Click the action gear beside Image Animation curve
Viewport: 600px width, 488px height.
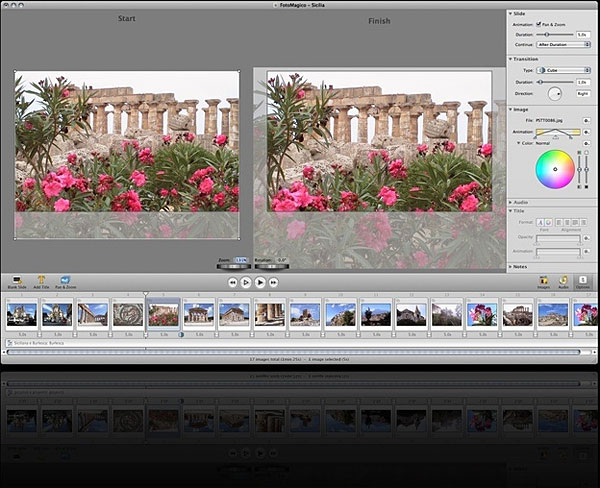[586, 132]
